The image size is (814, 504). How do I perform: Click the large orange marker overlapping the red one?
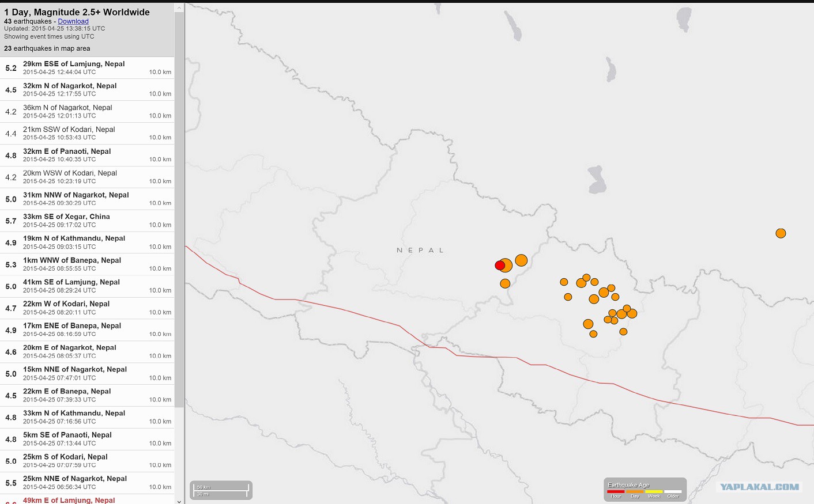pyautogui.click(x=507, y=265)
